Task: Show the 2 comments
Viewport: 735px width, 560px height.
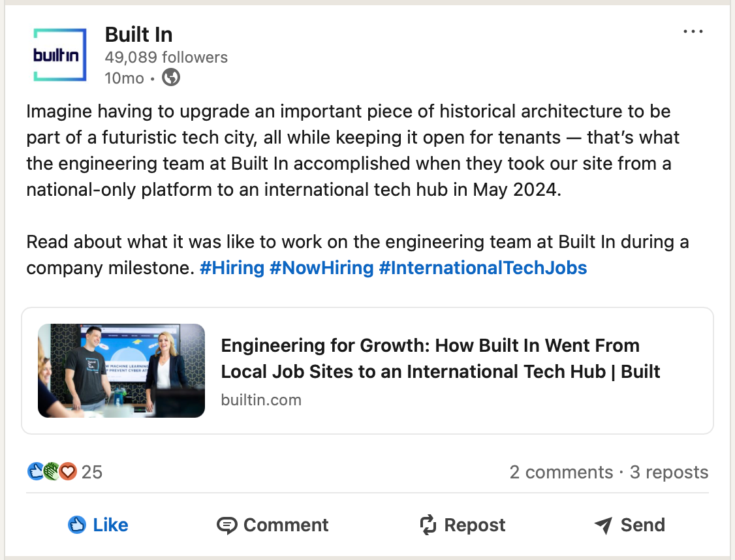Action: 561,472
